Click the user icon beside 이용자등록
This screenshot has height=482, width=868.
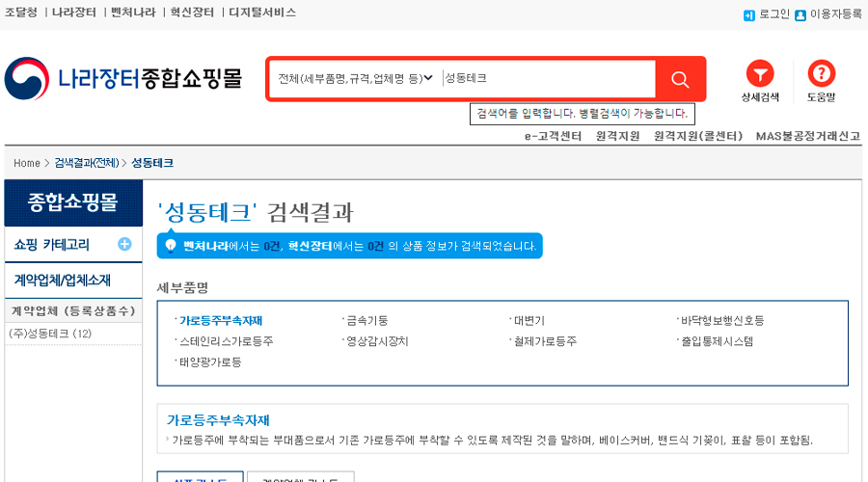[x=800, y=15]
